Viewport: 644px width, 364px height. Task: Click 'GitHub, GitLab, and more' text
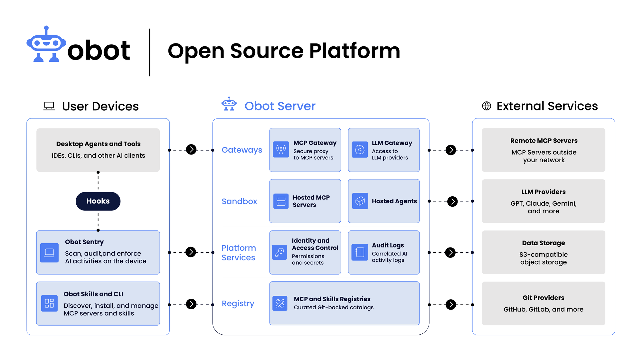[544, 309]
